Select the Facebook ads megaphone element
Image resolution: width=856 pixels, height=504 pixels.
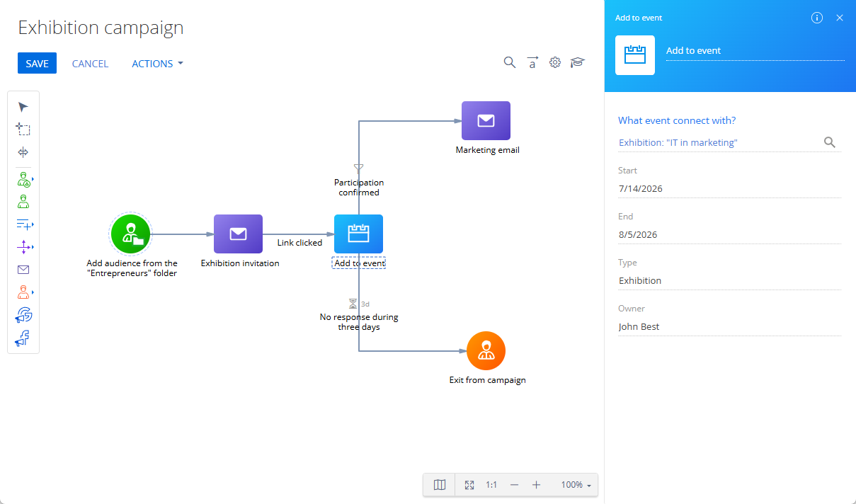[x=23, y=338]
